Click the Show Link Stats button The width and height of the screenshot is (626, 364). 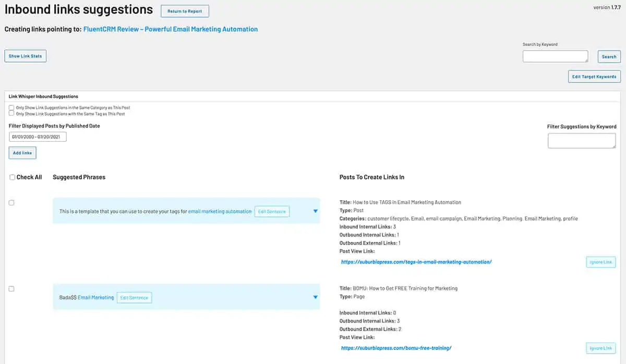(x=25, y=56)
